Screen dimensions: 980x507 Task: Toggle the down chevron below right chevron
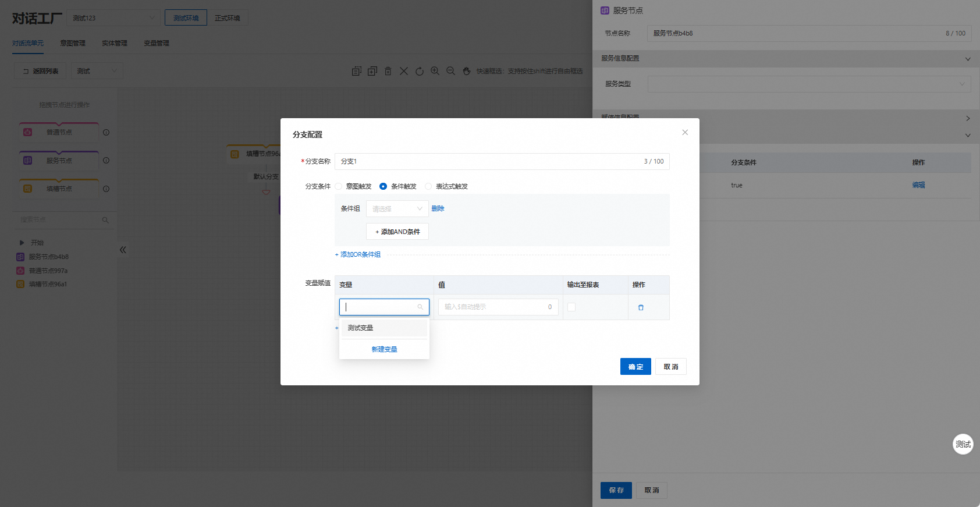(968, 135)
